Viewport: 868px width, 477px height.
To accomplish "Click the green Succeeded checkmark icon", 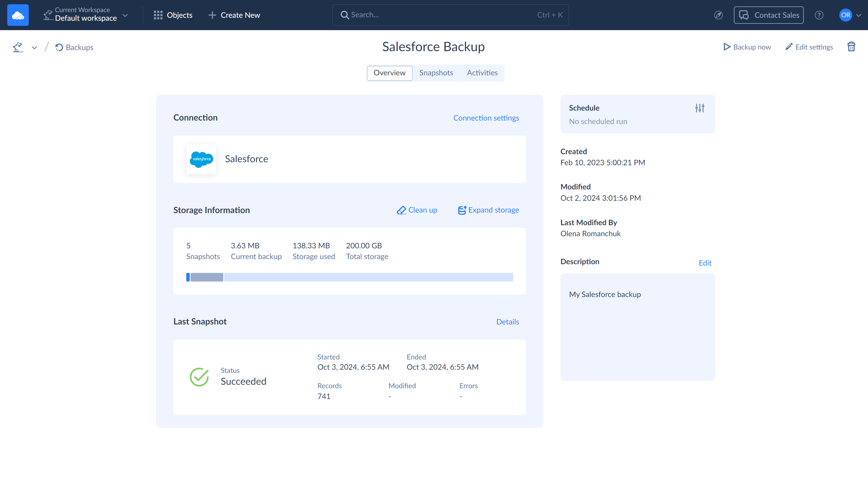I will point(199,377).
